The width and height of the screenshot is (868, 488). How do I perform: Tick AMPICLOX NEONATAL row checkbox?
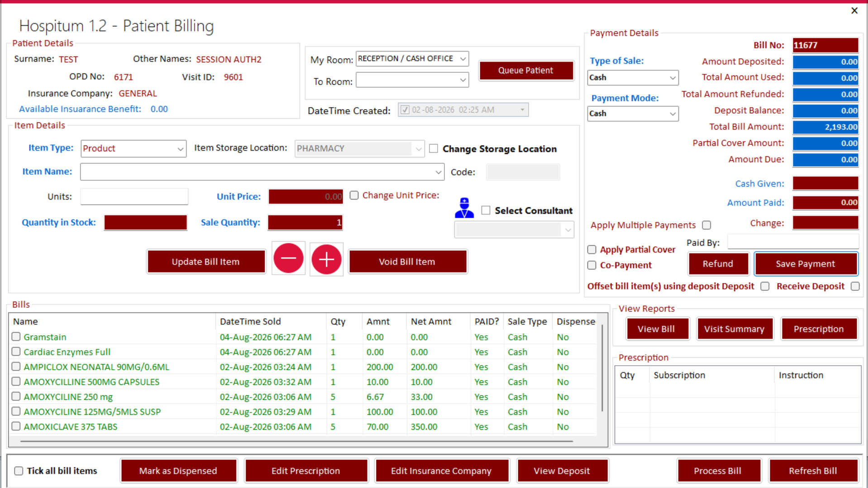point(16,366)
